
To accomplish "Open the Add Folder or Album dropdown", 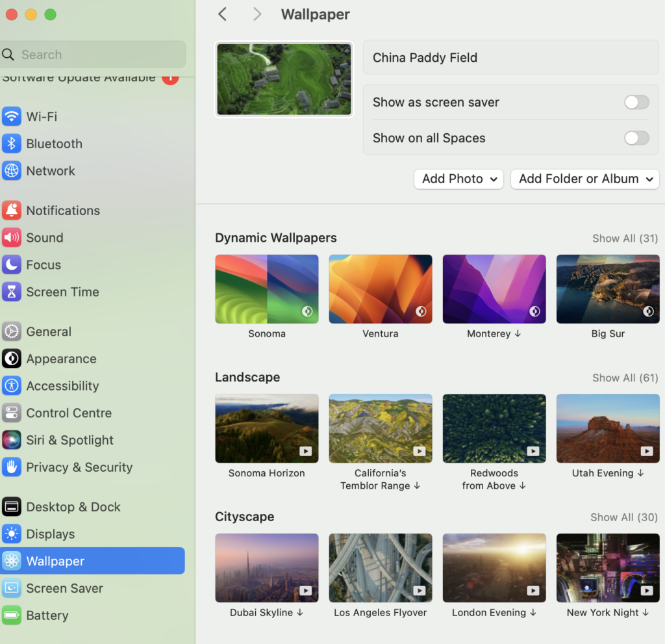I will (x=584, y=179).
